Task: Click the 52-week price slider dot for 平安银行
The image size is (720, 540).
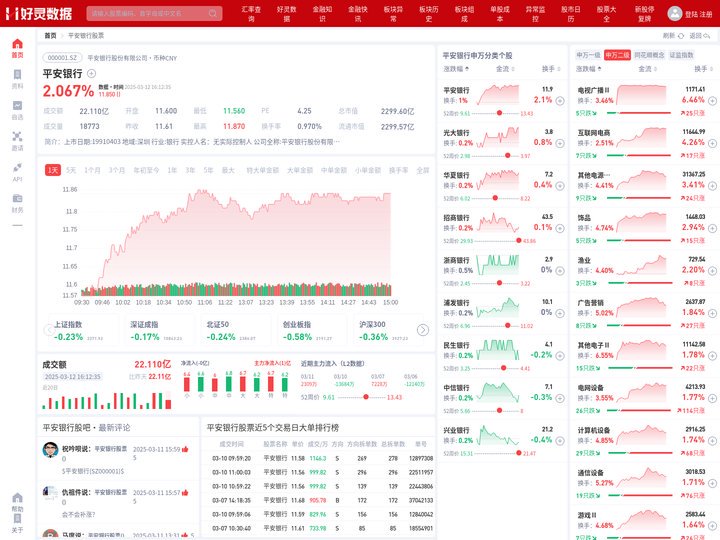Action: 499,113
